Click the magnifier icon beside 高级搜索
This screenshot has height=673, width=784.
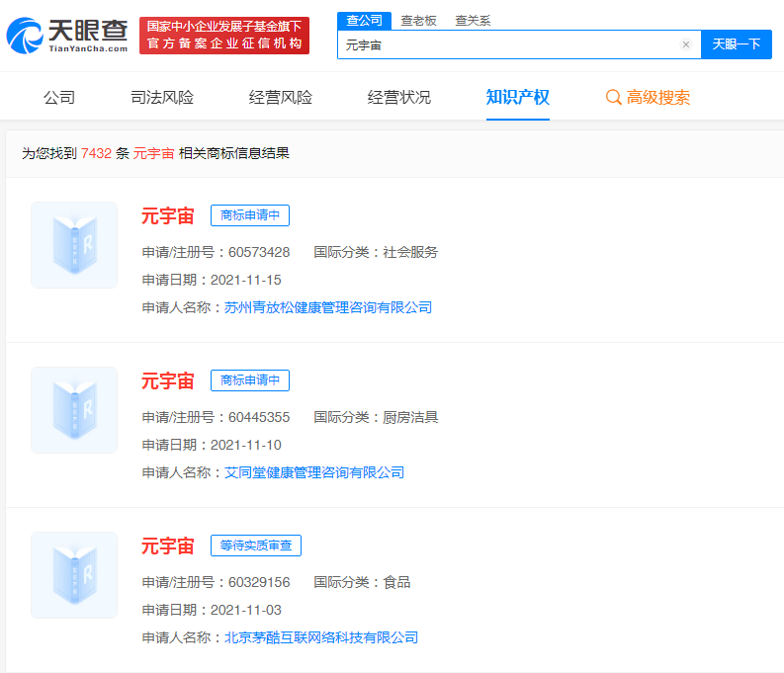(614, 97)
